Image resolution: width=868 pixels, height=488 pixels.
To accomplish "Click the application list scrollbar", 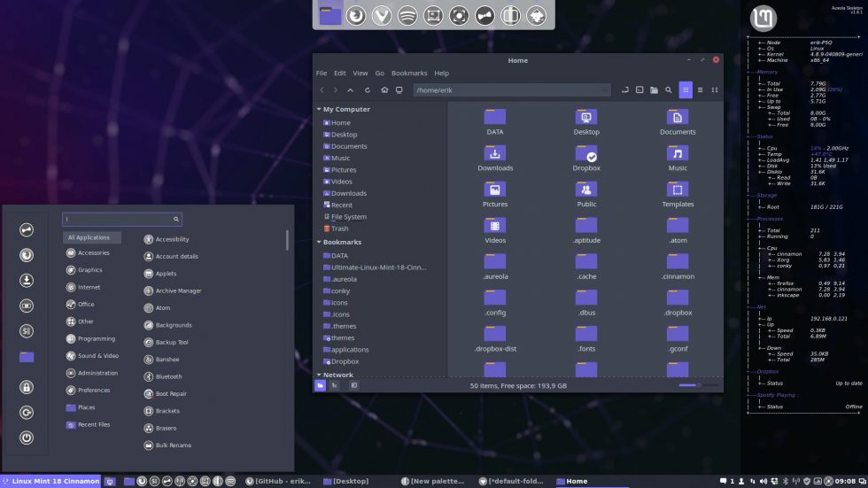I will tap(287, 240).
